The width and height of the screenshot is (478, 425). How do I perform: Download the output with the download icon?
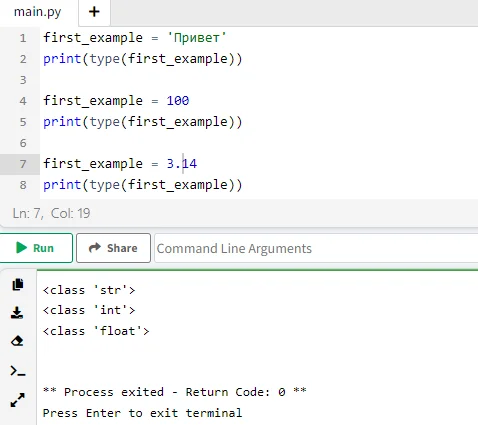click(x=17, y=313)
